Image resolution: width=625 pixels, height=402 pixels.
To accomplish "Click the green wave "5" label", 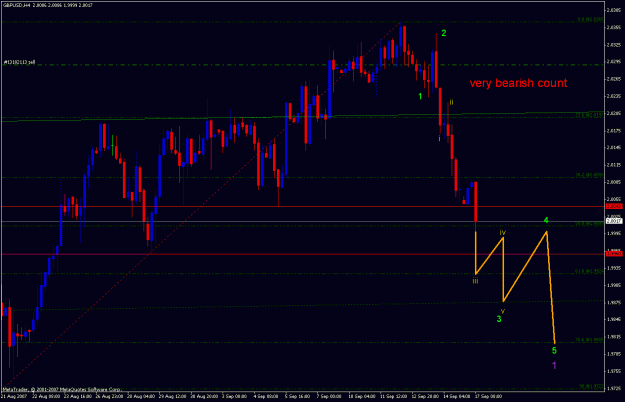I will point(554,351).
